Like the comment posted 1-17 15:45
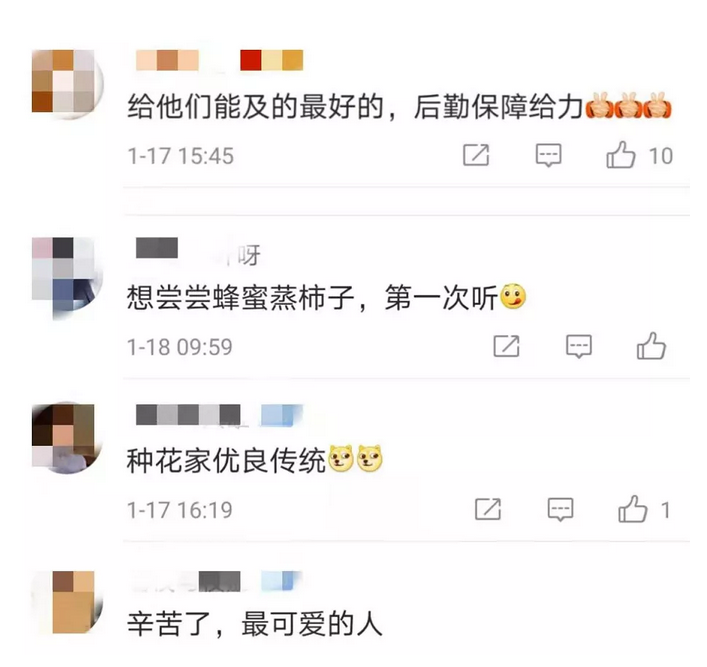The image size is (707, 667). pyautogui.click(x=621, y=155)
